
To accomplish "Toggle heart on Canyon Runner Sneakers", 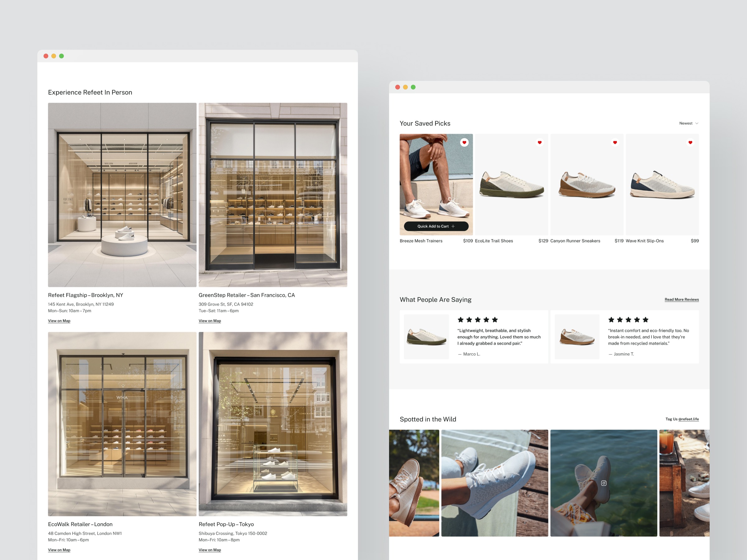I will 615,142.
